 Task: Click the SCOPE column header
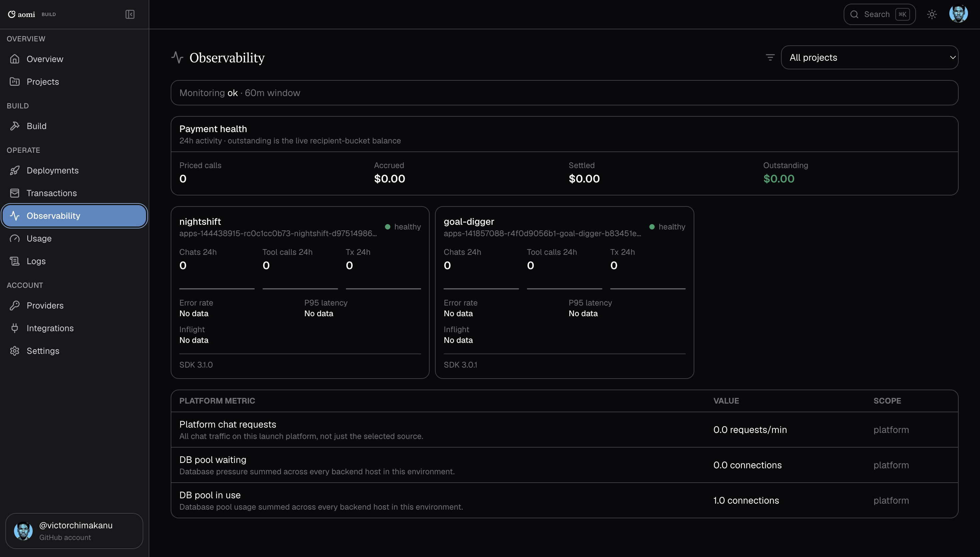[887, 401]
